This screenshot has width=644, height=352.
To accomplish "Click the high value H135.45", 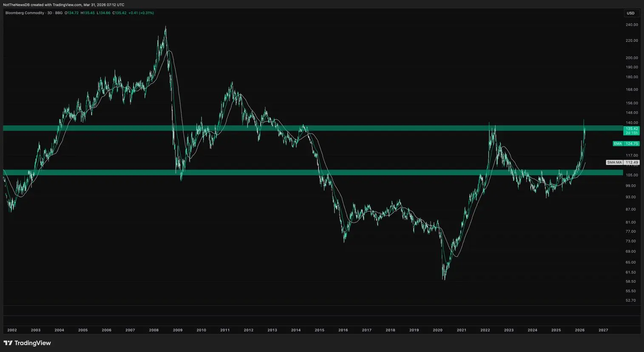I will (x=88, y=13).
